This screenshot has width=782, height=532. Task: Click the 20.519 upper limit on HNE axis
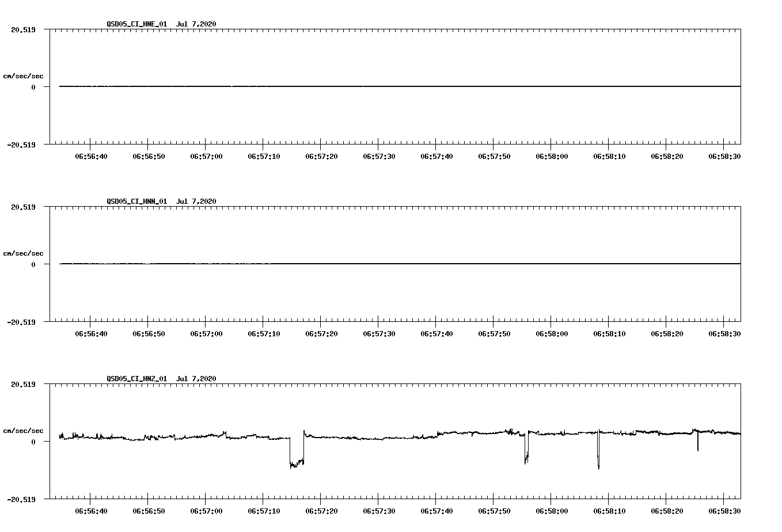(24, 30)
